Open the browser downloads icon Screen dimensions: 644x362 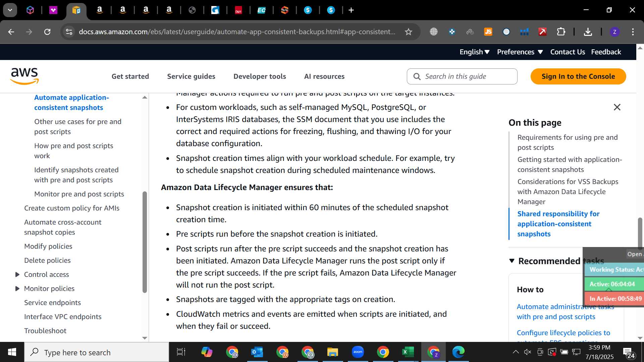pyautogui.click(x=588, y=32)
